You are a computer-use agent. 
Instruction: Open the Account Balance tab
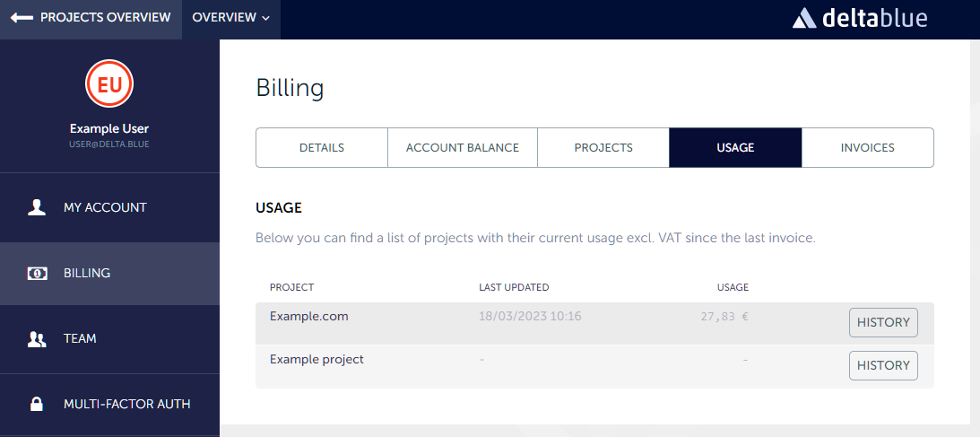[463, 148]
